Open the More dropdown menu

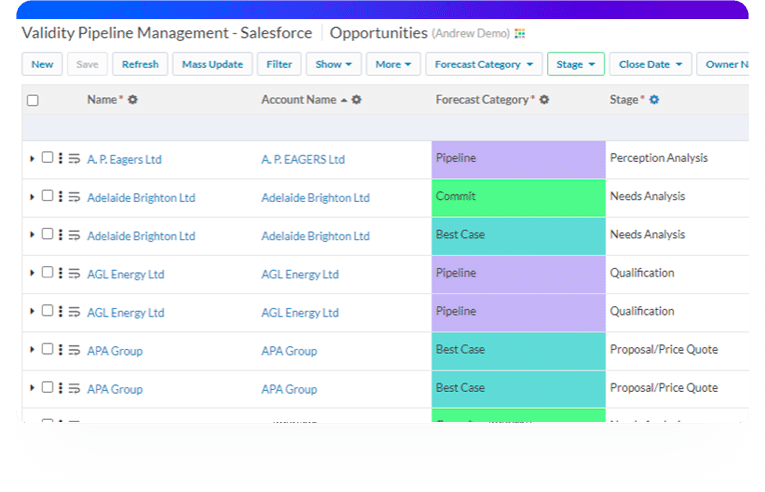[x=393, y=64]
